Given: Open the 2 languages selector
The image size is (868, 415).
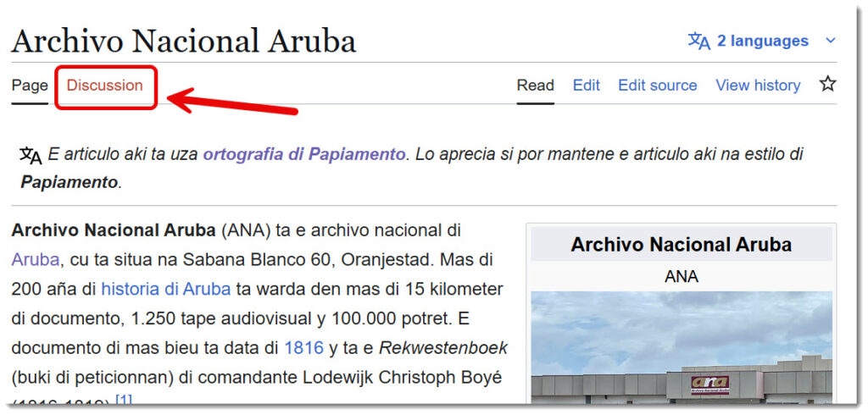Looking at the screenshot, I should point(762,41).
